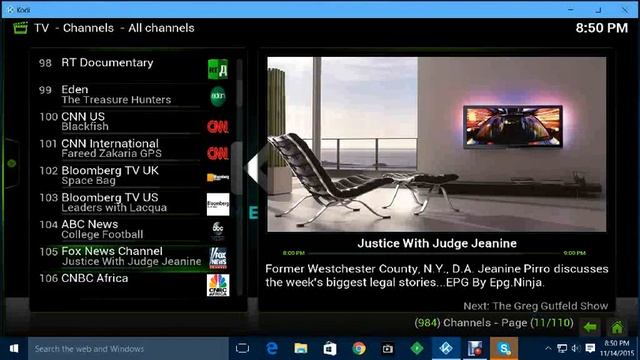The width and height of the screenshot is (640, 360).
Task: Click the Channels page counter text
Action: 494,323
